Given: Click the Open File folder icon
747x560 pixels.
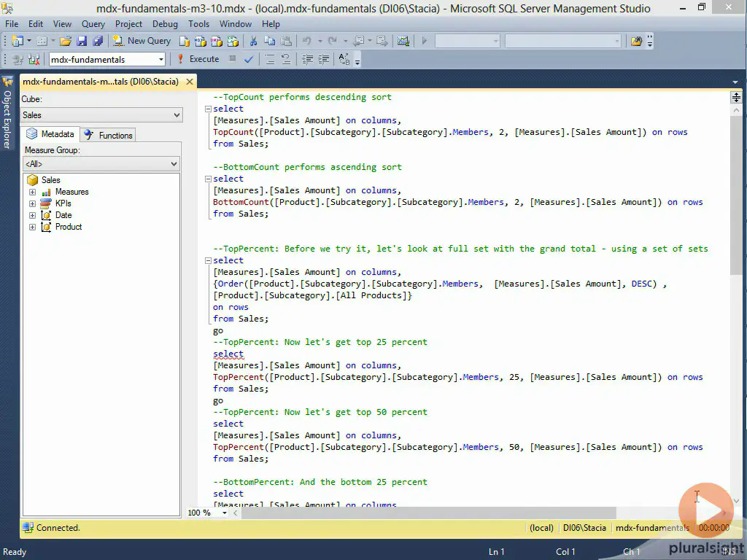Looking at the screenshot, I should pos(66,41).
